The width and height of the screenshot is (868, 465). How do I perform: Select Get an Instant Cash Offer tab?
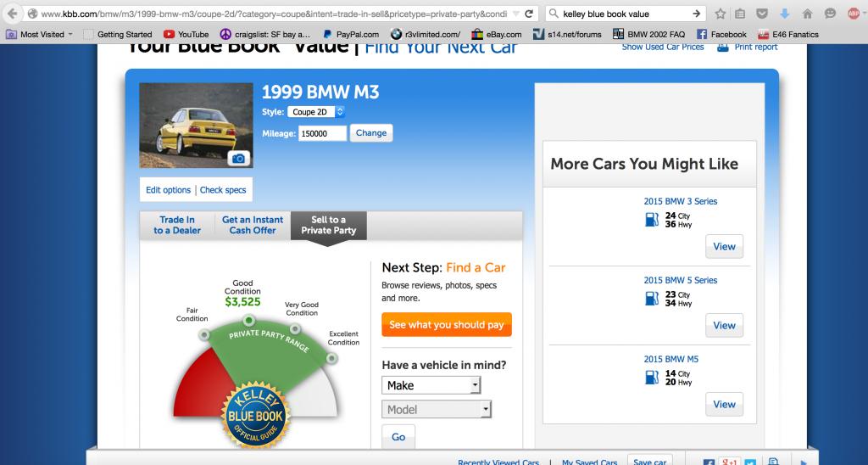(x=253, y=225)
